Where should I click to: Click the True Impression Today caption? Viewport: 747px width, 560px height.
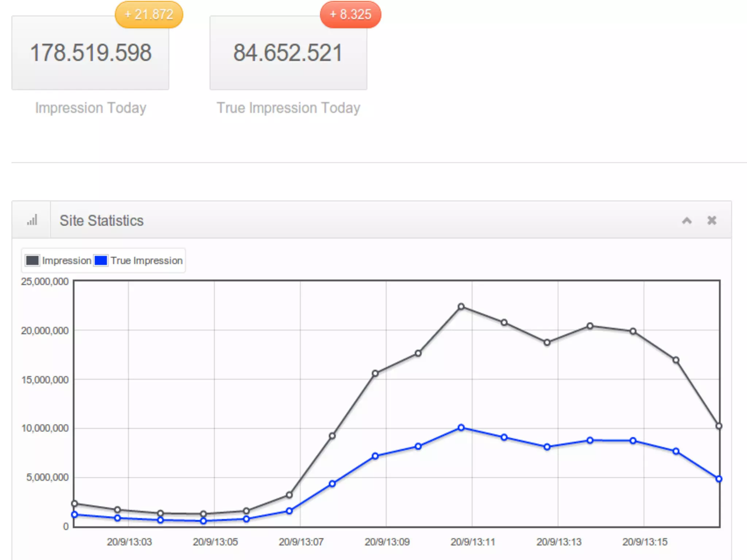(x=288, y=108)
